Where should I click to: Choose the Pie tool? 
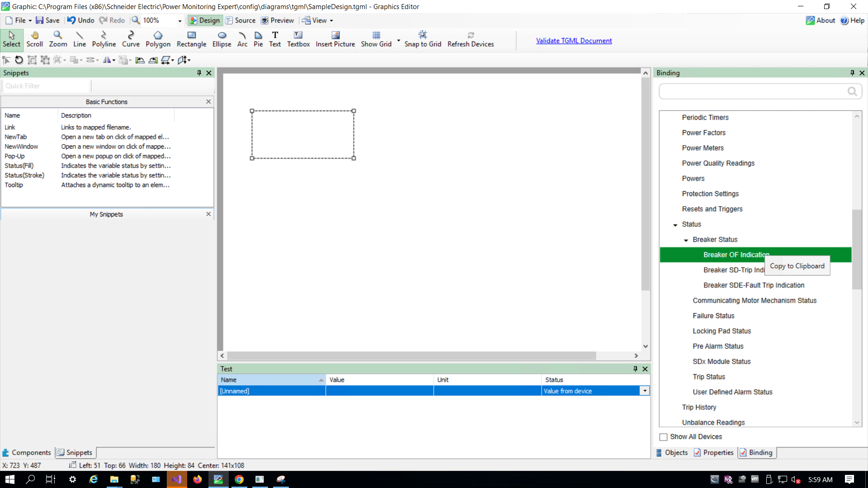coord(258,39)
